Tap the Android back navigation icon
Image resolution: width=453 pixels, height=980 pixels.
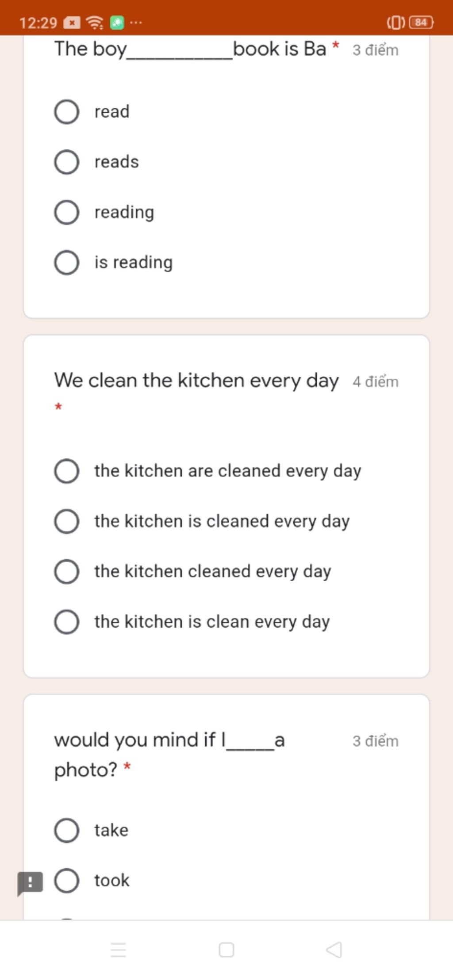coord(334,949)
